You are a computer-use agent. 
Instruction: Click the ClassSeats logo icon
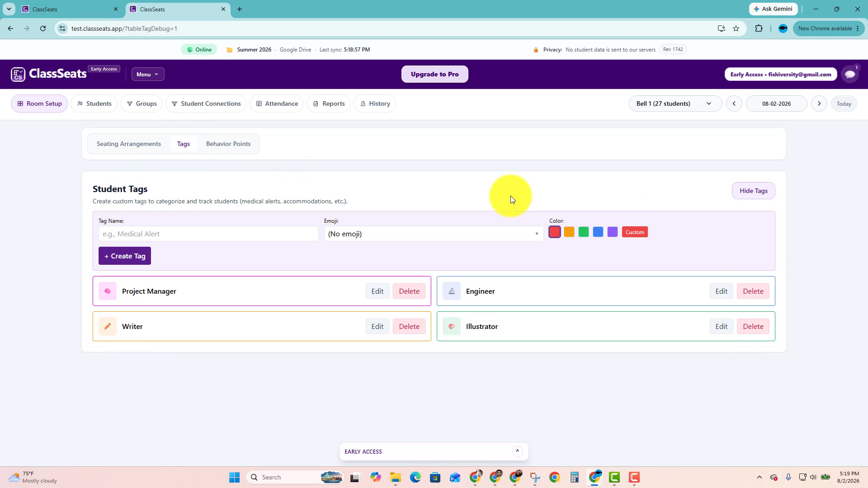point(18,74)
